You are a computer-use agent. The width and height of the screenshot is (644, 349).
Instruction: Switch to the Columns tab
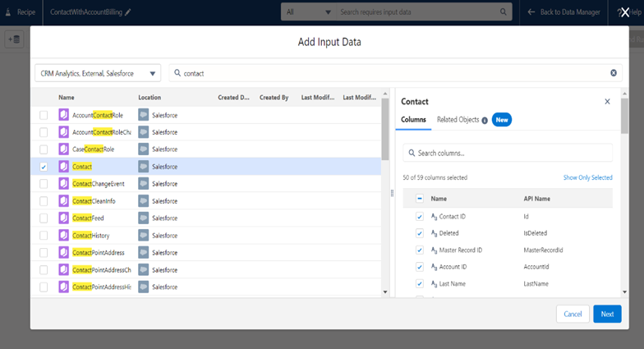pyautogui.click(x=413, y=120)
